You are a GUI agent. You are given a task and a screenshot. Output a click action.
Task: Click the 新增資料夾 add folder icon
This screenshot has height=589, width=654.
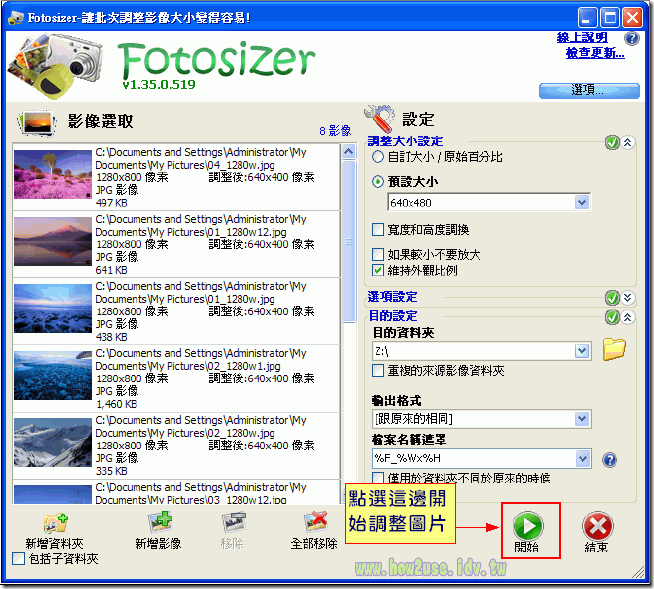pyautogui.click(x=56, y=524)
